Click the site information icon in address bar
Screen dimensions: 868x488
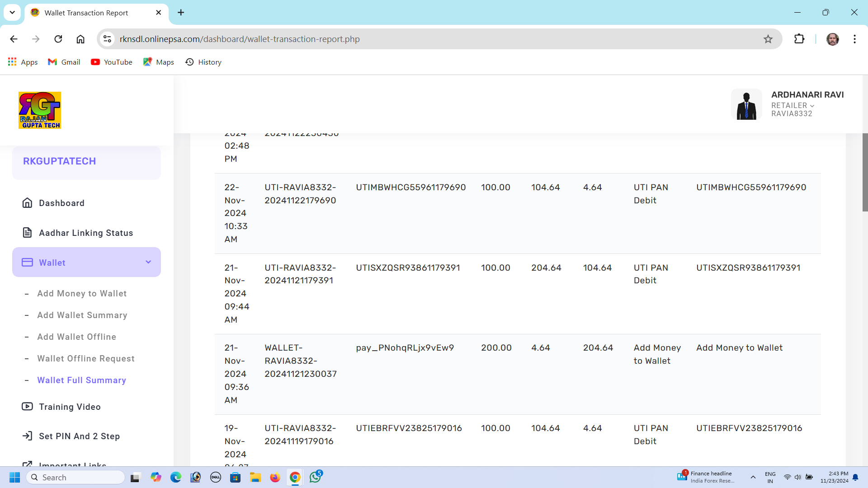click(x=107, y=39)
